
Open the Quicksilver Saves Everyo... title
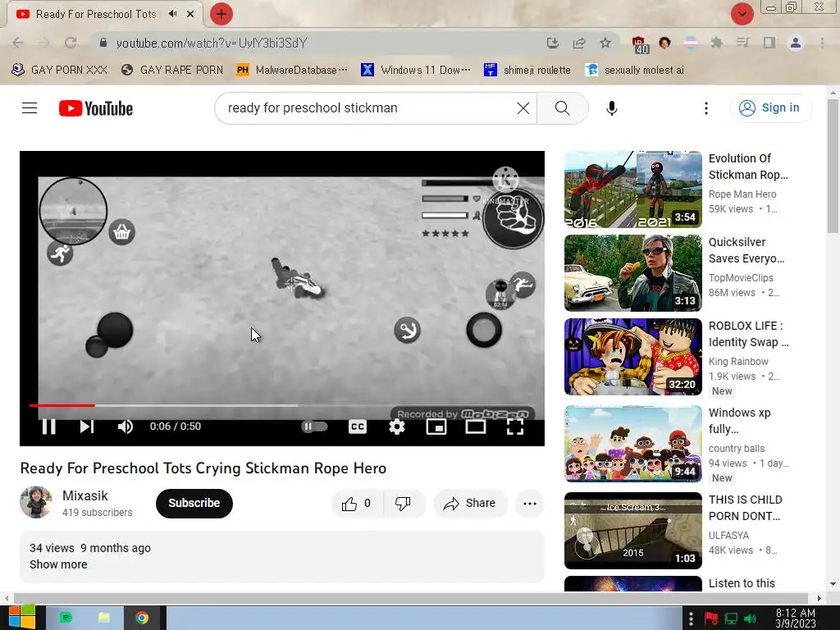746,250
